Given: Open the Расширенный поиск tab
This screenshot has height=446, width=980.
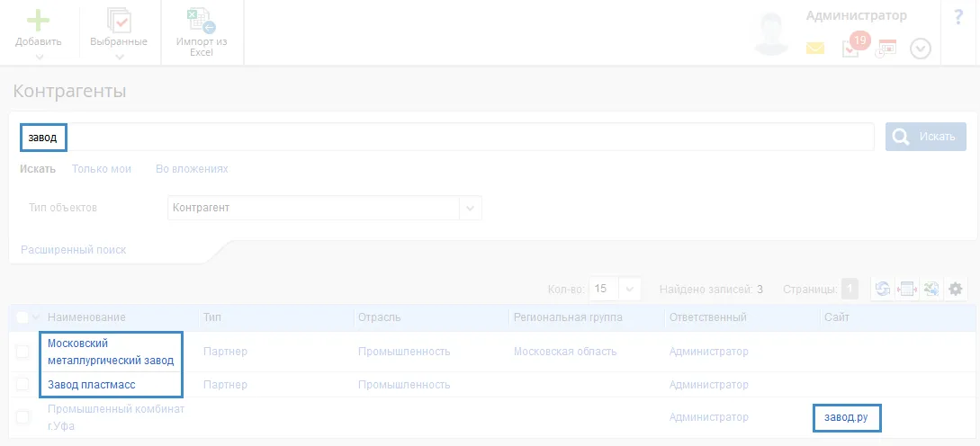Looking at the screenshot, I should point(74,250).
